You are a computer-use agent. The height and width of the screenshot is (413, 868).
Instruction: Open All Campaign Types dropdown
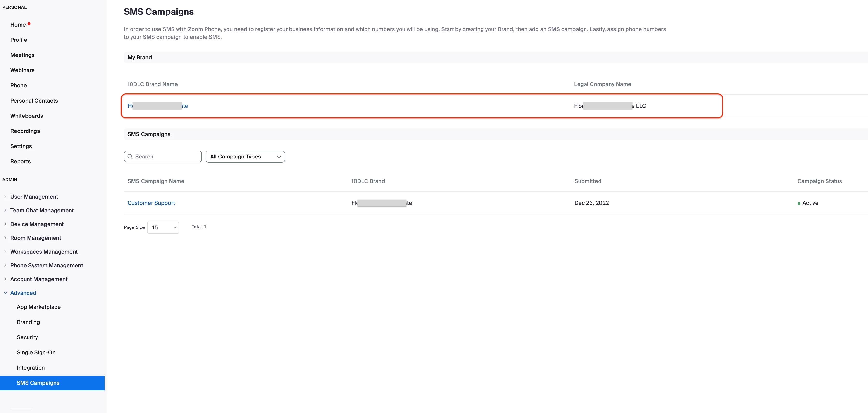pos(245,157)
